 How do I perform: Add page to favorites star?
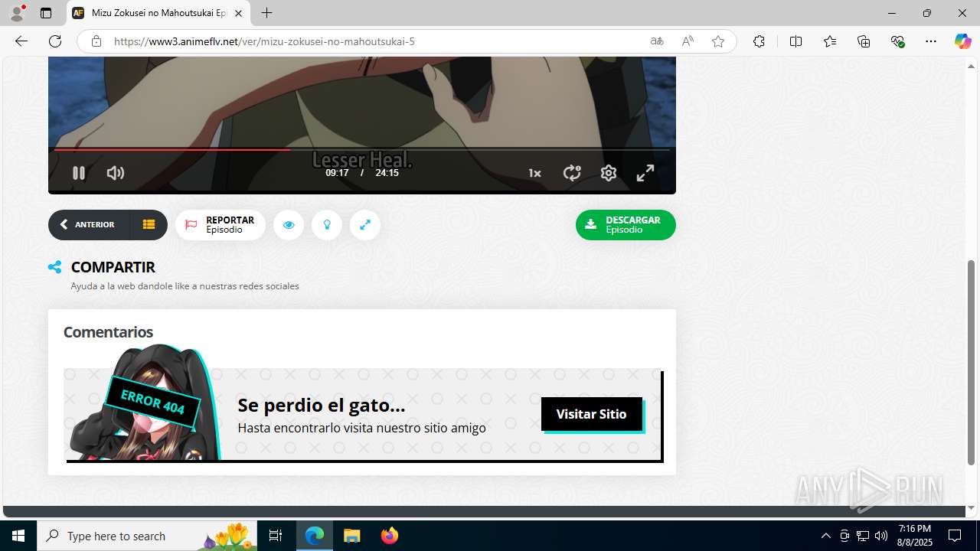[718, 41]
